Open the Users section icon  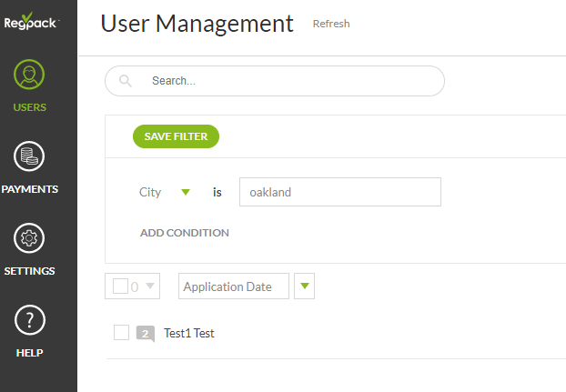(x=30, y=76)
